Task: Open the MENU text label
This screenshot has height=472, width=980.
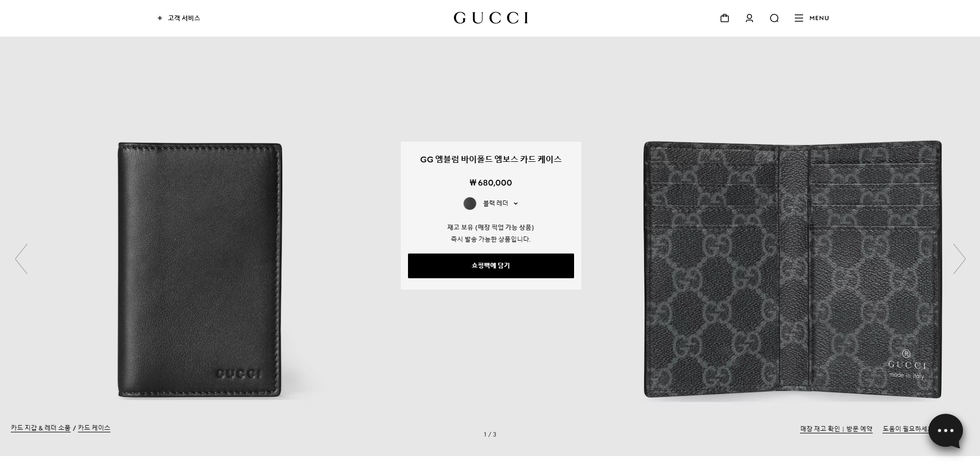Action: tap(819, 18)
